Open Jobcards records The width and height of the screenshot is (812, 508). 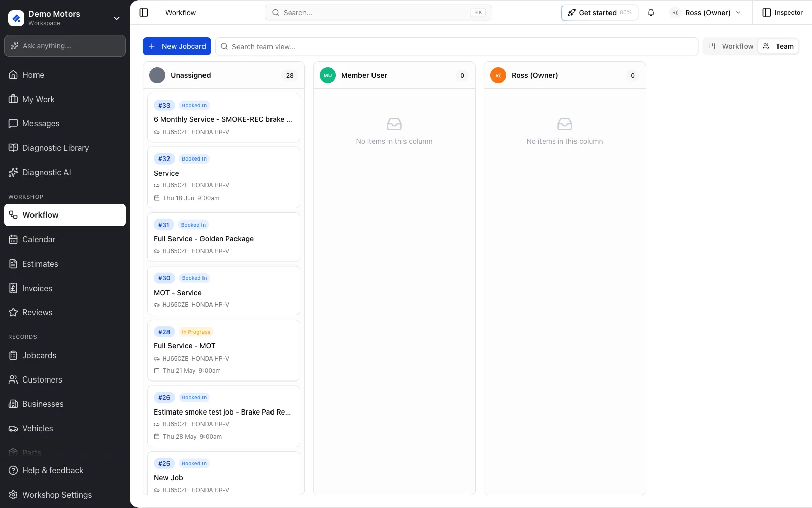(65, 355)
